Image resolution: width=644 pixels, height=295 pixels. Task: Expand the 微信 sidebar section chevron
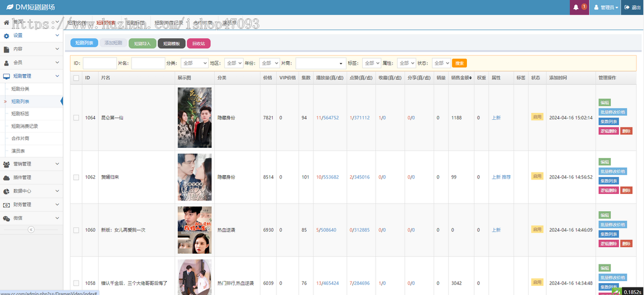(x=57, y=218)
